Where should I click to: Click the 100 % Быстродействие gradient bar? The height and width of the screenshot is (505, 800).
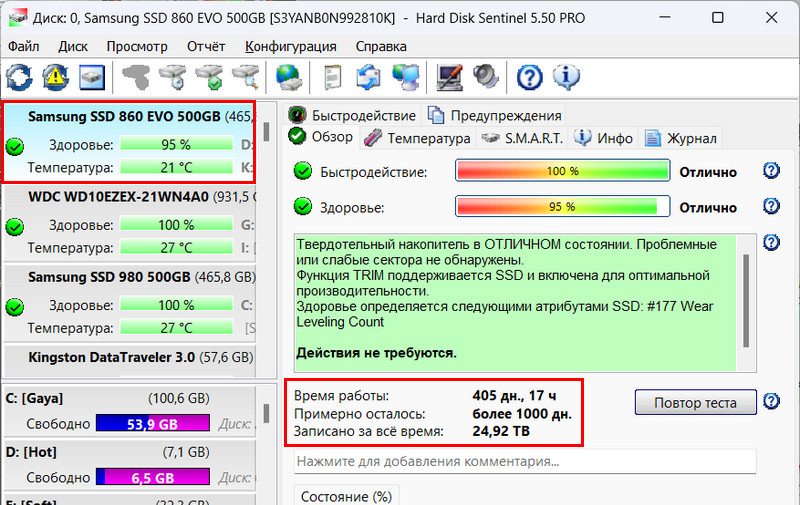point(562,171)
